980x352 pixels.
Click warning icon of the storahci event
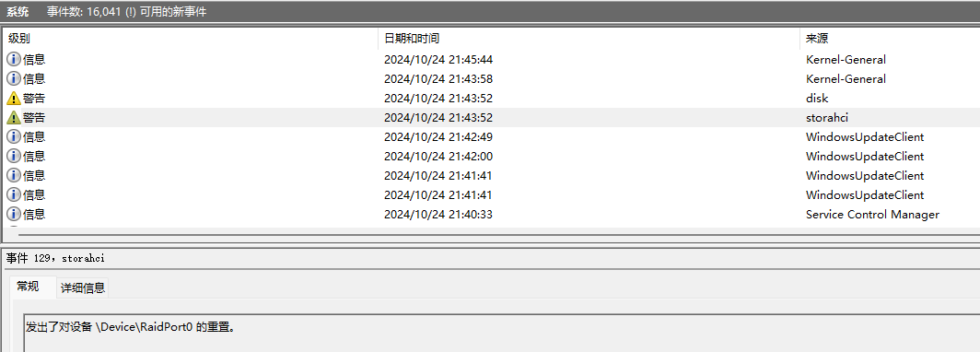pyautogui.click(x=13, y=118)
